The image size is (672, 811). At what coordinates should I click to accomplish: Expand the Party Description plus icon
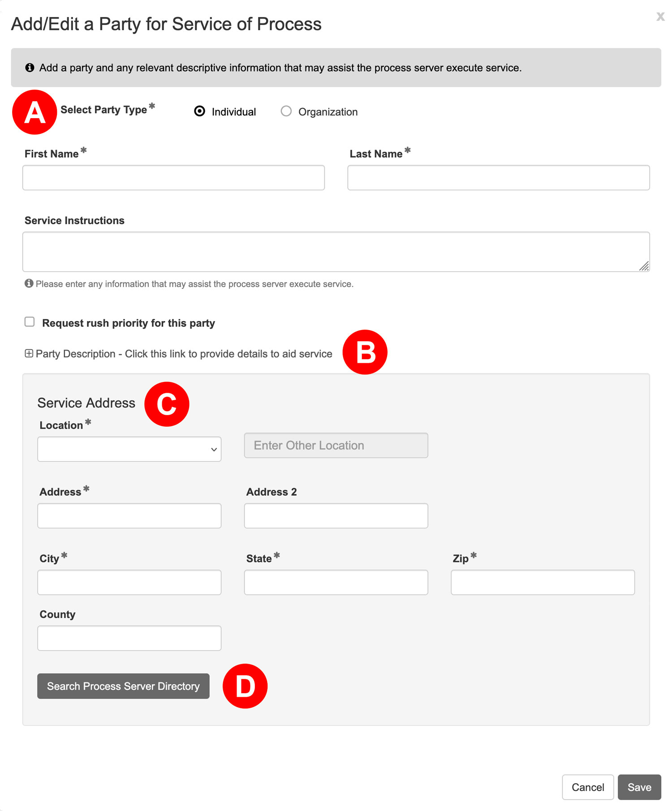pyautogui.click(x=29, y=353)
